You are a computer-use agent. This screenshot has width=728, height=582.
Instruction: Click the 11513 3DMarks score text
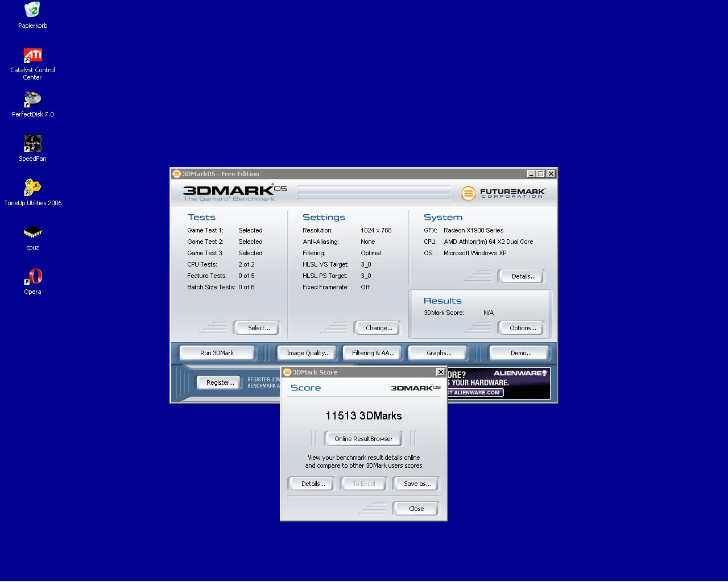pyautogui.click(x=363, y=415)
